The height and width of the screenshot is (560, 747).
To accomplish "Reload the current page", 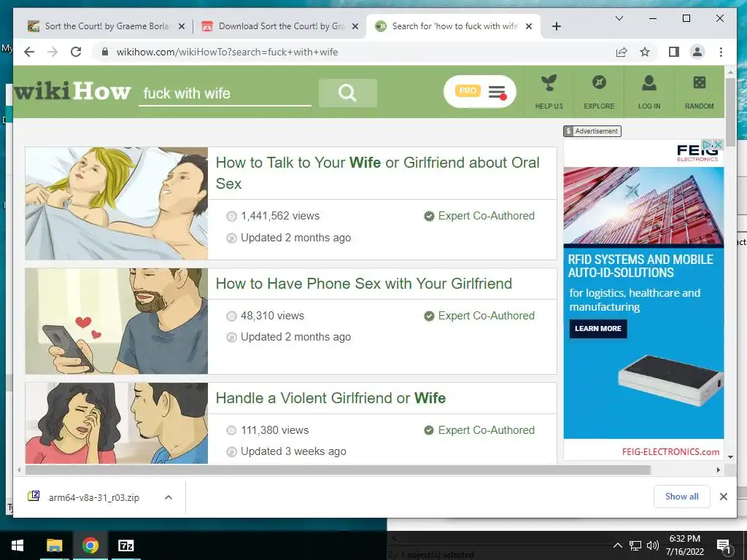I will 76,52.
